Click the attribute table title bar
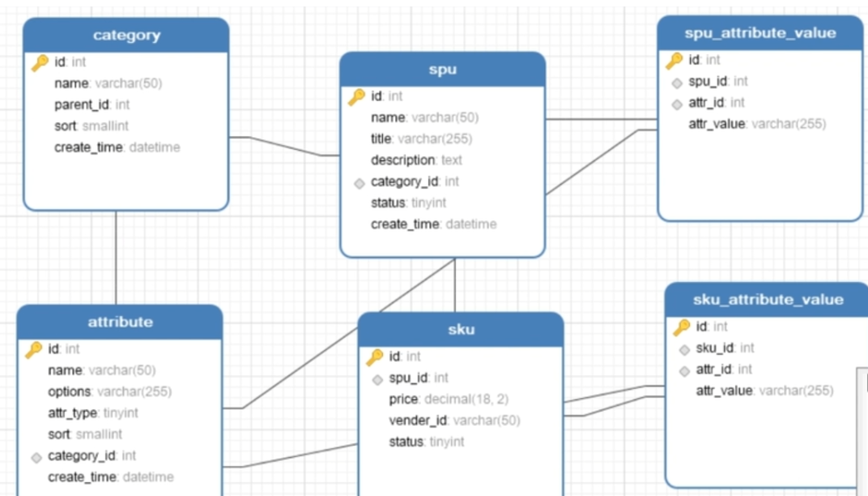Image resolution: width=868 pixels, height=496 pixels. click(120, 322)
